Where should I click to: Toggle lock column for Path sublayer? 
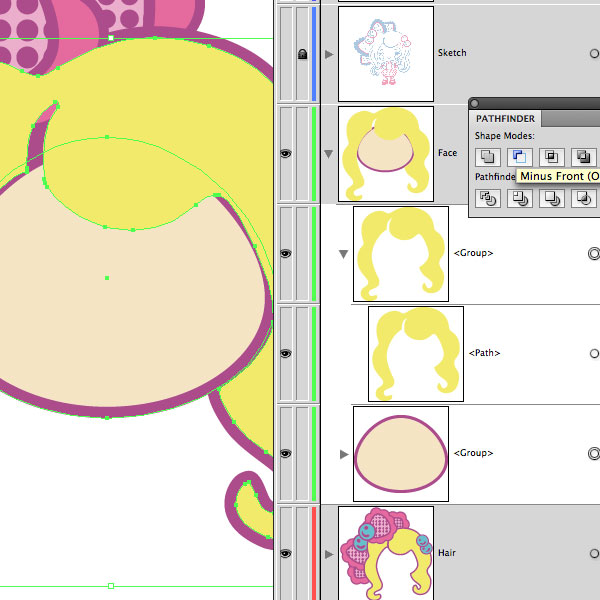click(302, 354)
